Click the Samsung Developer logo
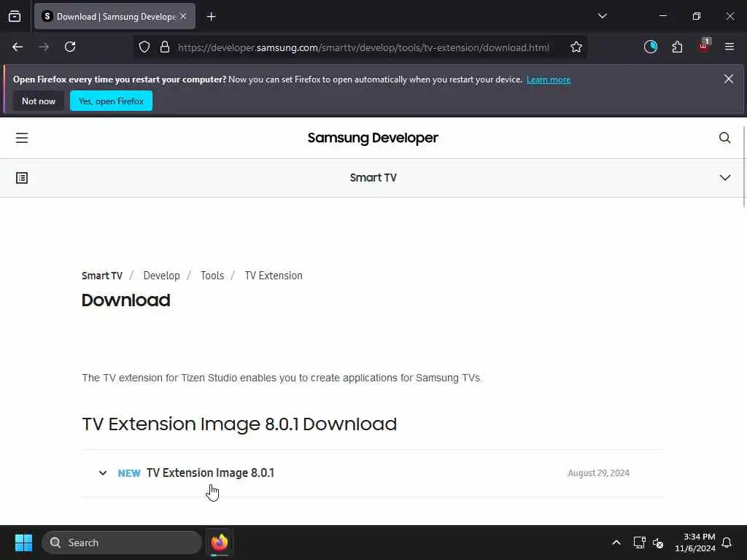 coord(373,138)
